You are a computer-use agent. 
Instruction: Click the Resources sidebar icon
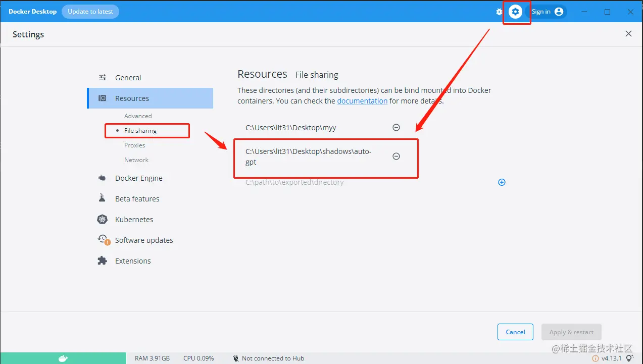(103, 98)
